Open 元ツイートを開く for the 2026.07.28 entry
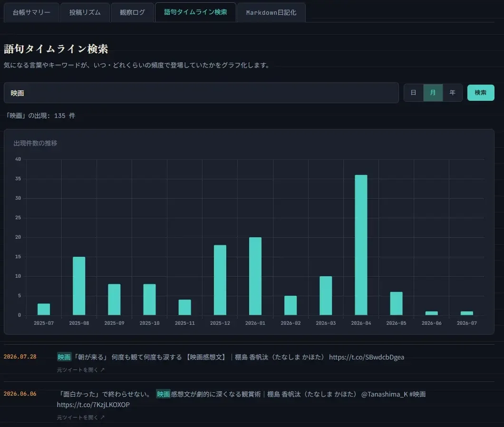Image resolution: width=504 pixels, height=427 pixels. [81, 370]
